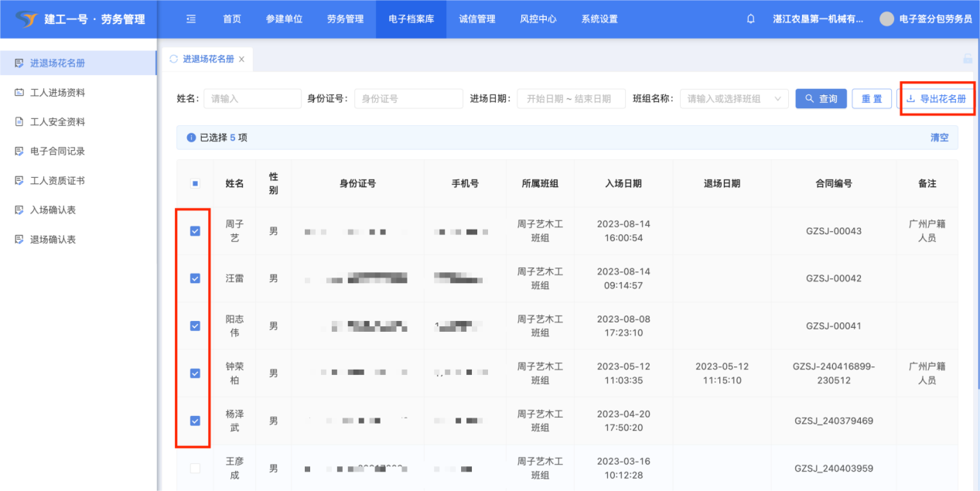
Task: Open the notification bell icon
Action: click(x=750, y=19)
